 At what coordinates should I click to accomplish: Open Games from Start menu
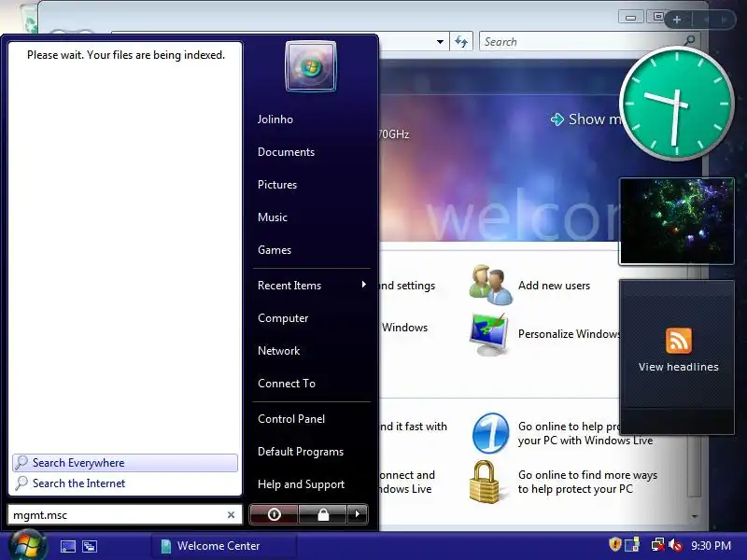pyautogui.click(x=274, y=250)
